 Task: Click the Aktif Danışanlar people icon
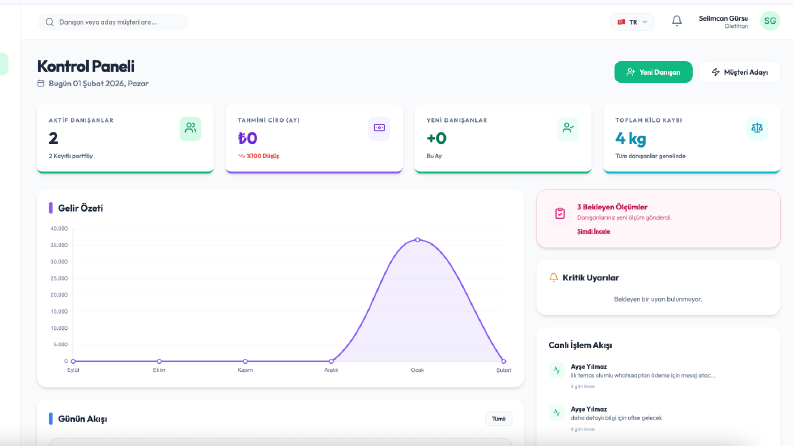[190, 128]
